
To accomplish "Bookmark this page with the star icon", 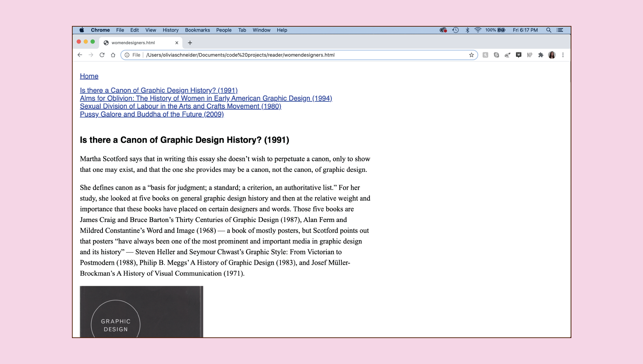I will (471, 55).
